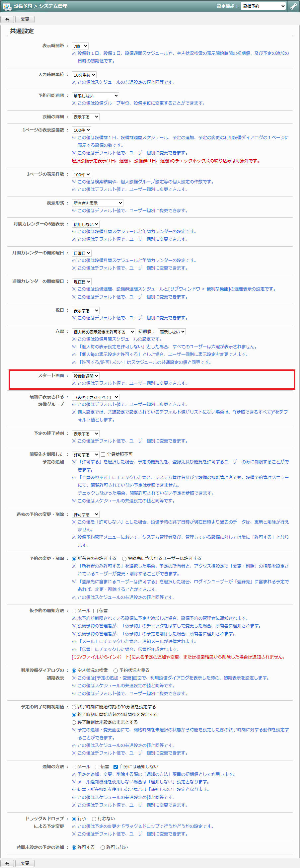Viewport: 300px width, 868px height.
Task: Click the back arrow button at the top
Action: [7, 19]
